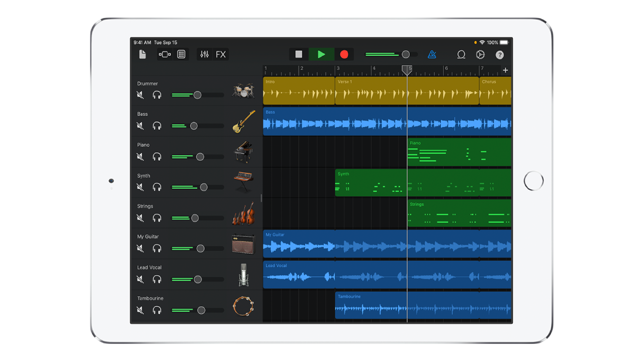
Task: Mute the My Guitar track
Action: point(140,249)
